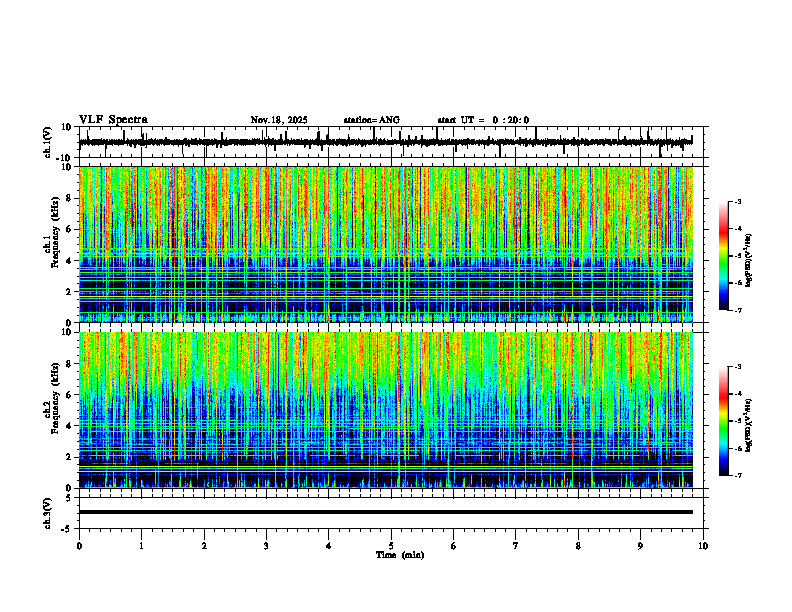Image resolution: width=792 pixels, height=612 pixels.
Task: Click ch.1 frequency axis "4" kHz tick label
Action: coord(70,261)
